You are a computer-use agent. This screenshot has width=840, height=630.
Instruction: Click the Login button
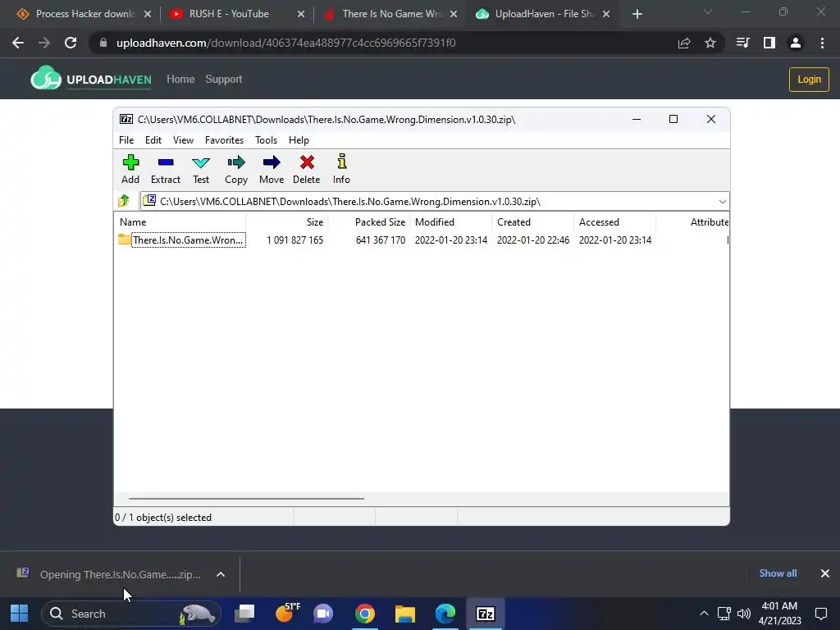pyautogui.click(x=809, y=80)
